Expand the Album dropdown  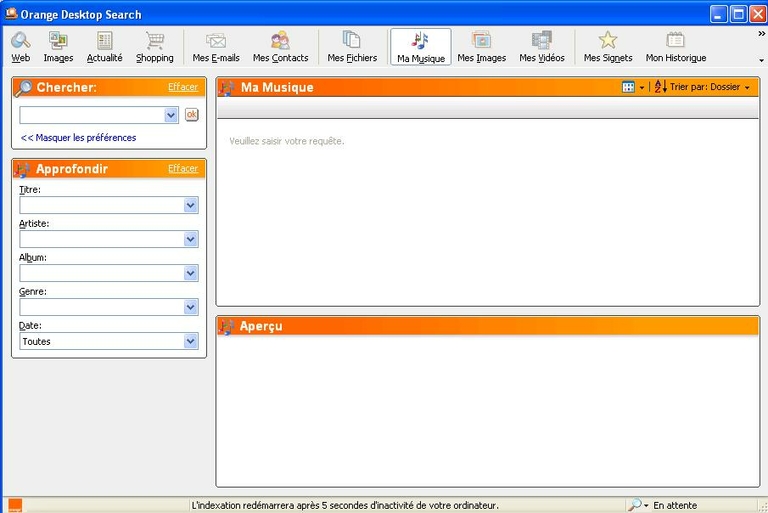pos(191,273)
